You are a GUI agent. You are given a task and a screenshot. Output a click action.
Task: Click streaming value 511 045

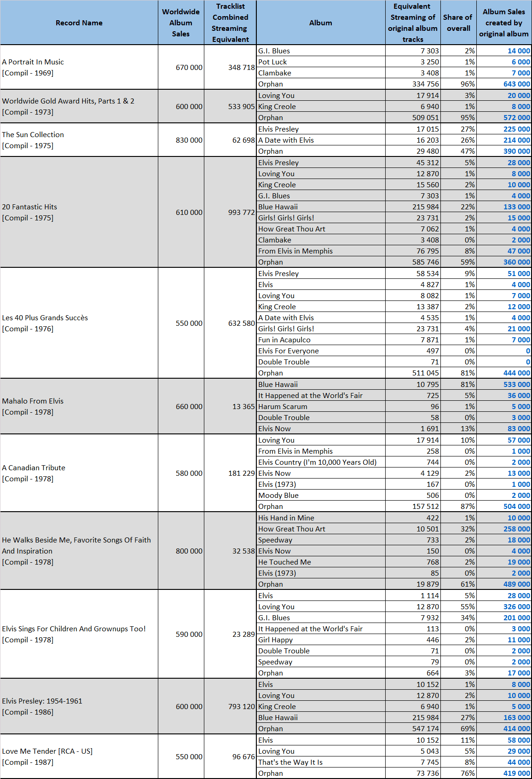[x=413, y=373]
